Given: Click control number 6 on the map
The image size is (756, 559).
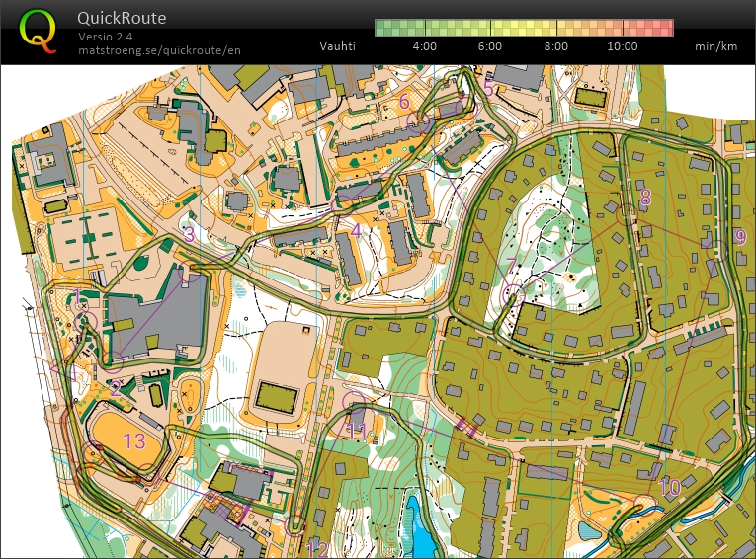Looking at the screenshot, I should coord(403,101).
